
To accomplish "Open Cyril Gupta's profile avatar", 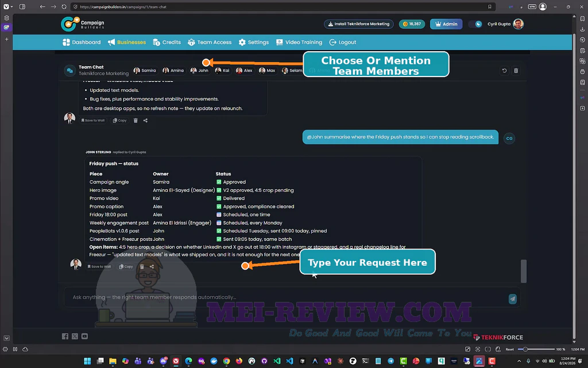I will 519,24.
